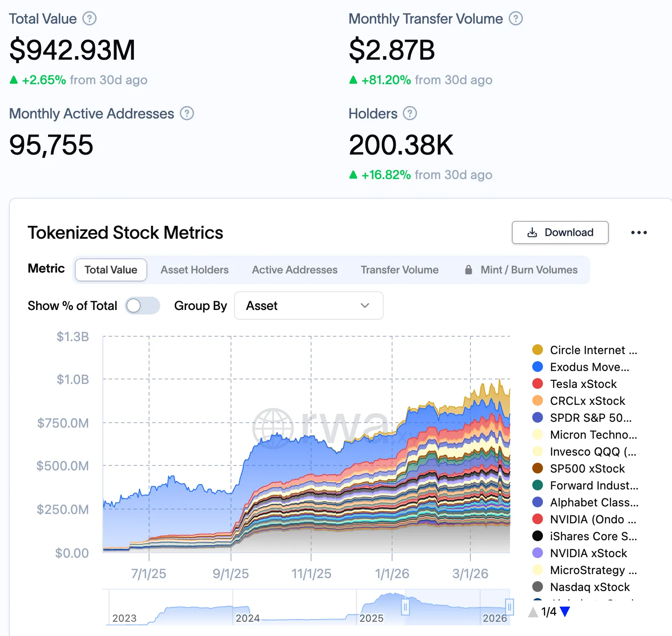The width and height of the screenshot is (672, 636).
Task: Click the lock icon beside Mint / Burn Volumes
Action: [468, 270]
